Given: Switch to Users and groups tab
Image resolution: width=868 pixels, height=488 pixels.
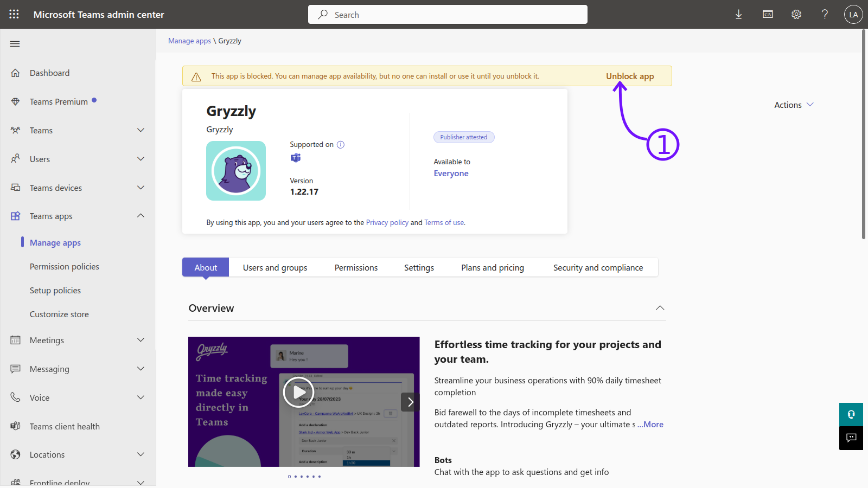Looking at the screenshot, I should [x=275, y=267].
